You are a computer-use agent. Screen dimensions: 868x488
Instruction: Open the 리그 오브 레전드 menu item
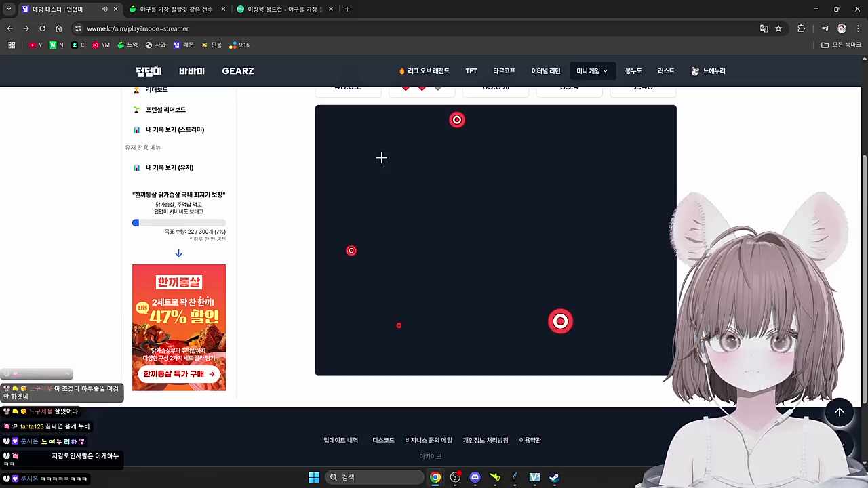click(x=425, y=71)
